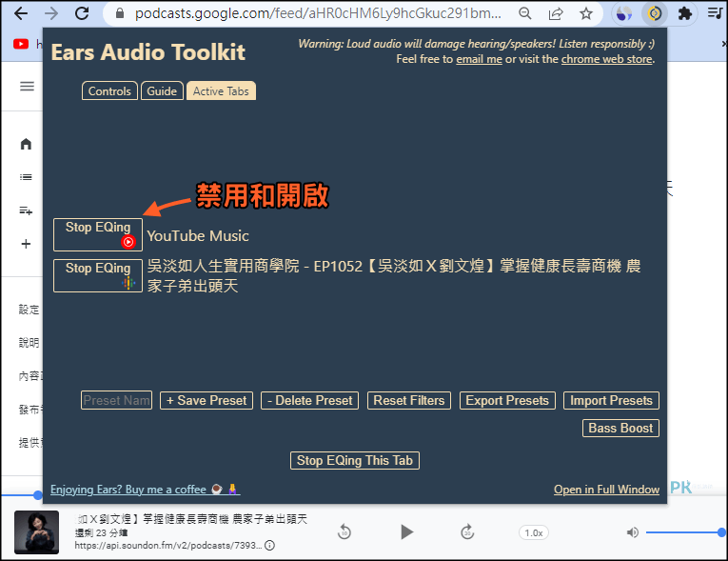
Task: Apply Bass Boost
Action: tap(620, 428)
